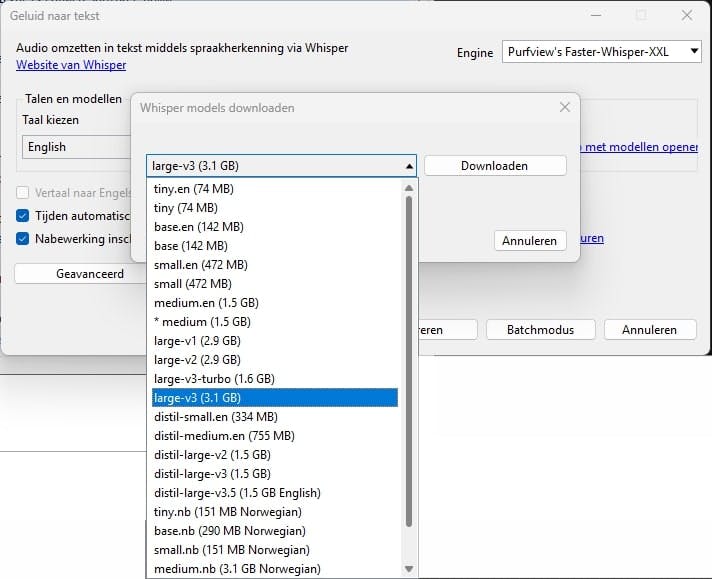This screenshot has width=712, height=579.
Task: Toggle the Vertaal naar Engels checkbox
Action: [23, 193]
